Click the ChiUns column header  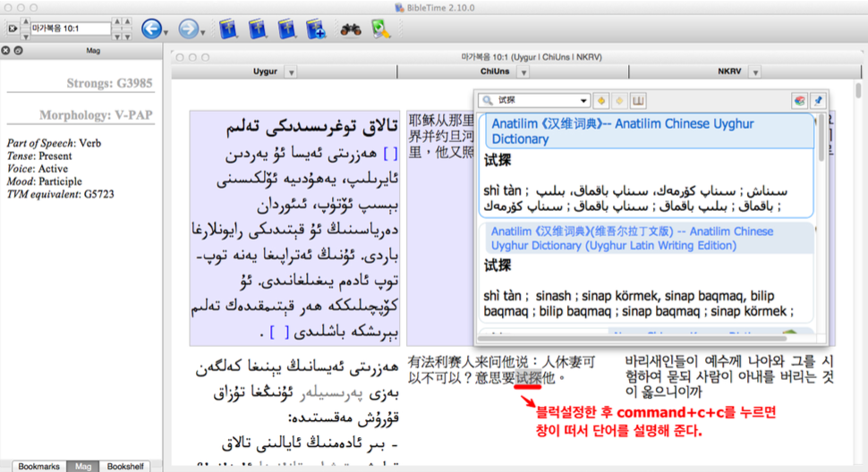point(494,72)
